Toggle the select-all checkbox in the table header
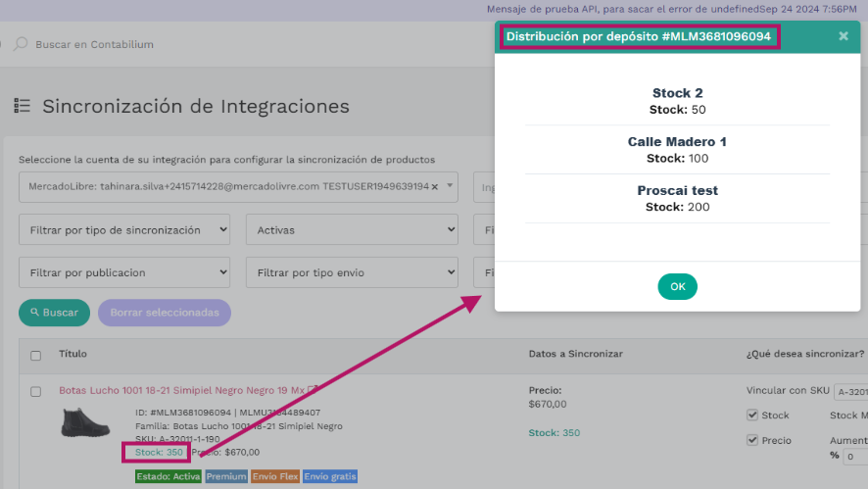 click(x=36, y=355)
